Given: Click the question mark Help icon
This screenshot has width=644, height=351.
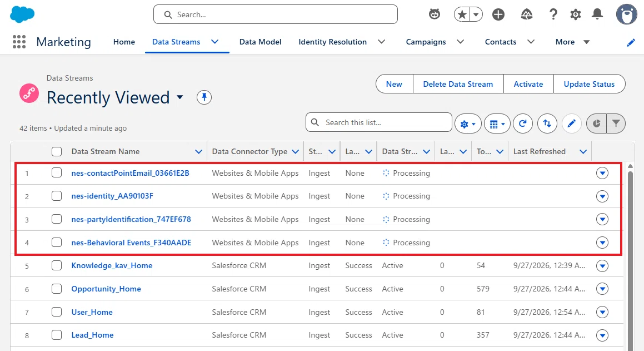Looking at the screenshot, I should pyautogui.click(x=553, y=14).
